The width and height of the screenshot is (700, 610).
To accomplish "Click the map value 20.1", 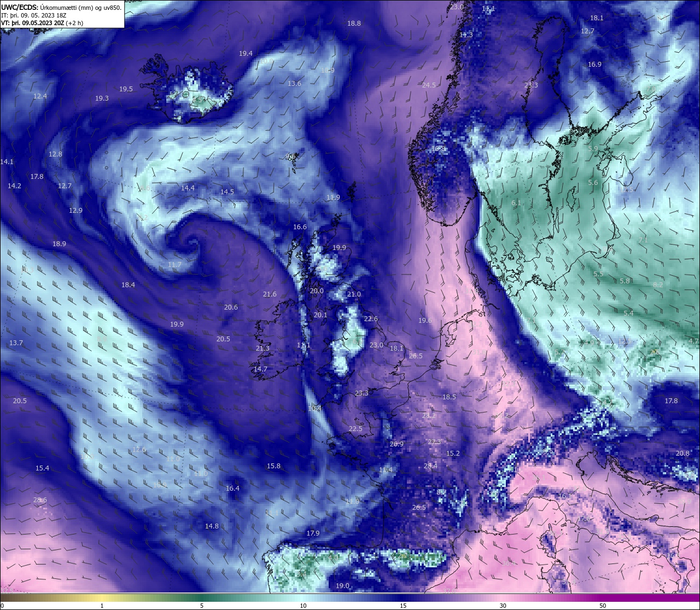I will tap(320, 315).
